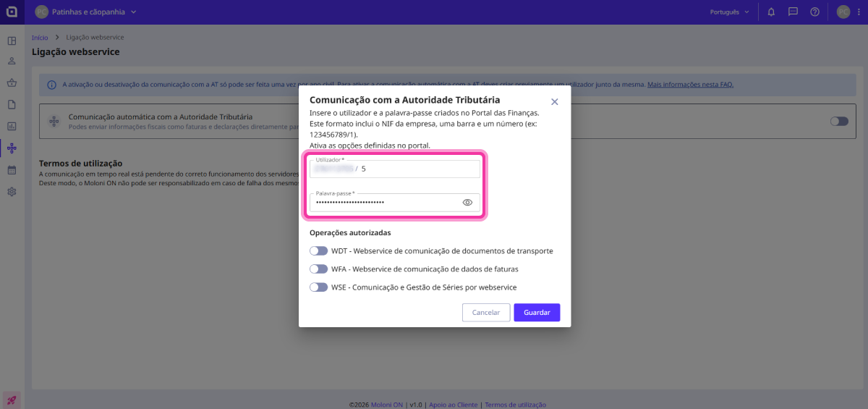Screen dimensions: 868x409
Task: Open Mais informações nesta FAQ link
Action: point(690,85)
